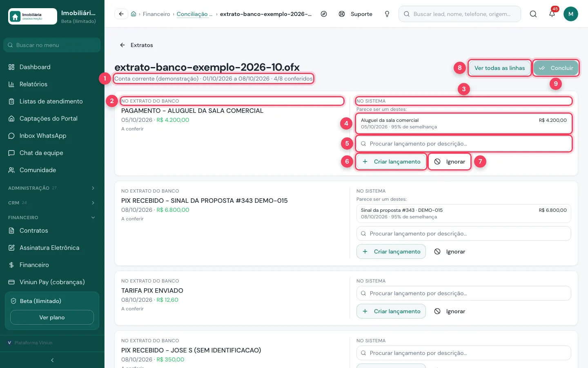This screenshot has width=588, height=368.
Task: Open the notifications bell
Action: (x=552, y=14)
